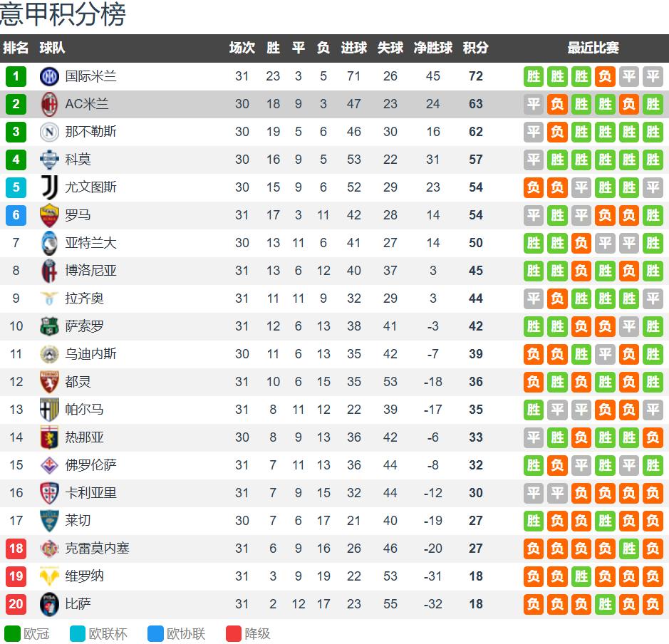
Task: Click the Roma (罗马) club crest
Action: click(x=50, y=215)
